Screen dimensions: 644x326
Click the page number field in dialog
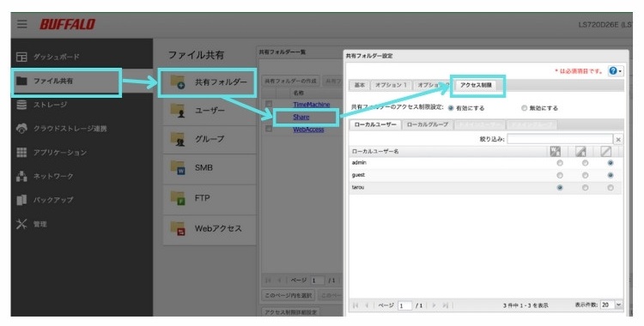pos(405,305)
